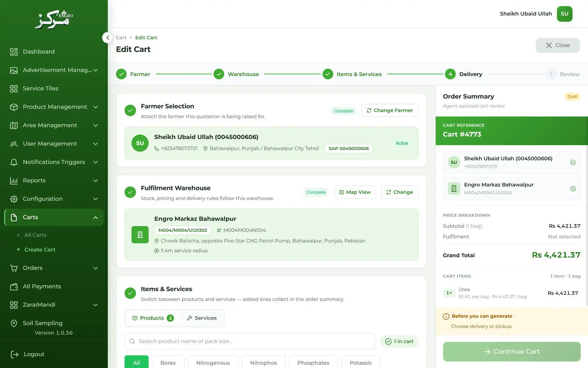Click the Reports chart icon

(14, 181)
